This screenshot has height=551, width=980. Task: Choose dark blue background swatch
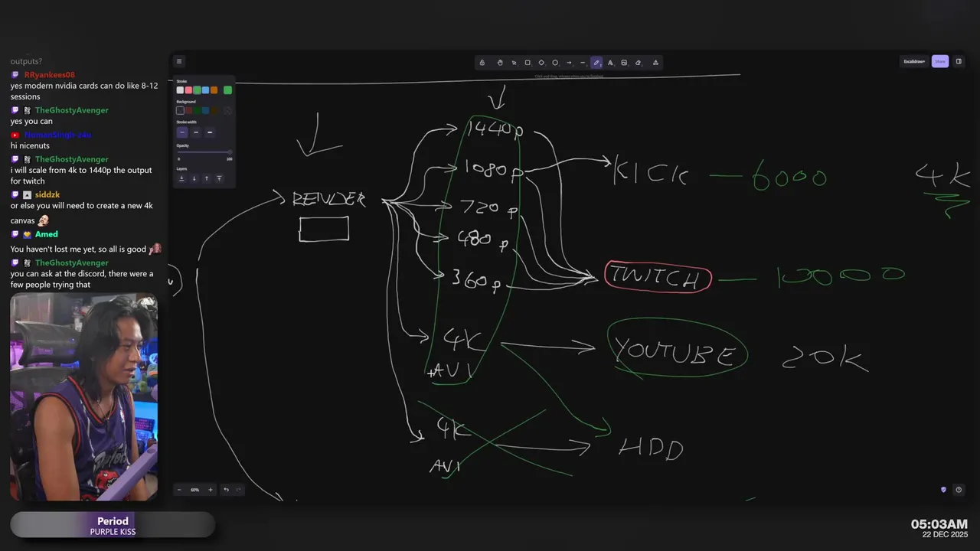(205, 110)
